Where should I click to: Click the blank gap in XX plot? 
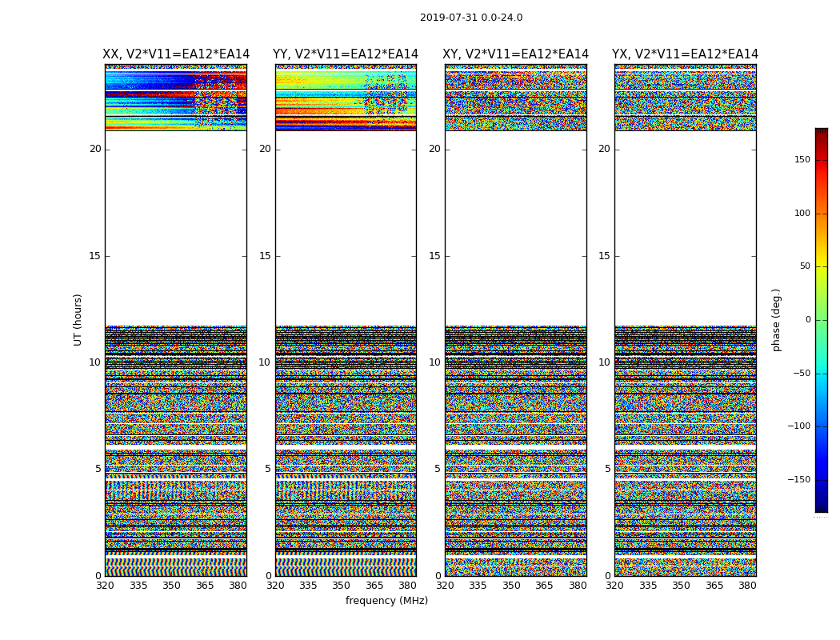(176, 228)
